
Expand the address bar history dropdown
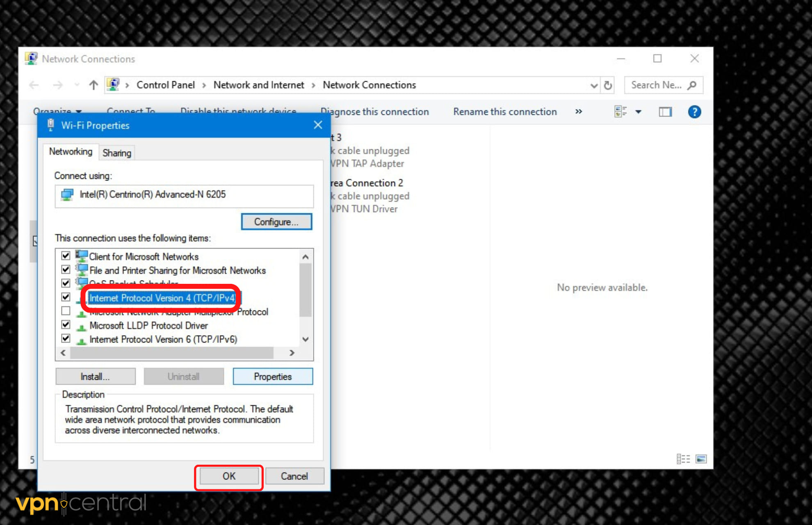click(x=593, y=85)
